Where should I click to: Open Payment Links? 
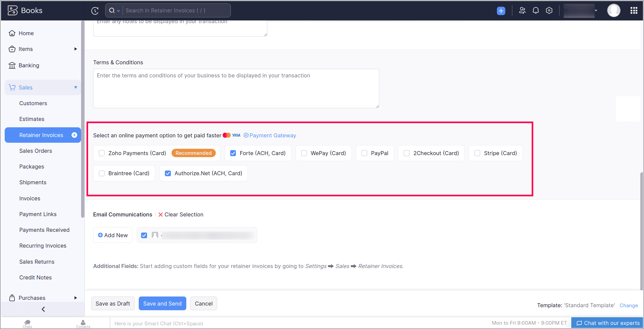click(x=38, y=214)
